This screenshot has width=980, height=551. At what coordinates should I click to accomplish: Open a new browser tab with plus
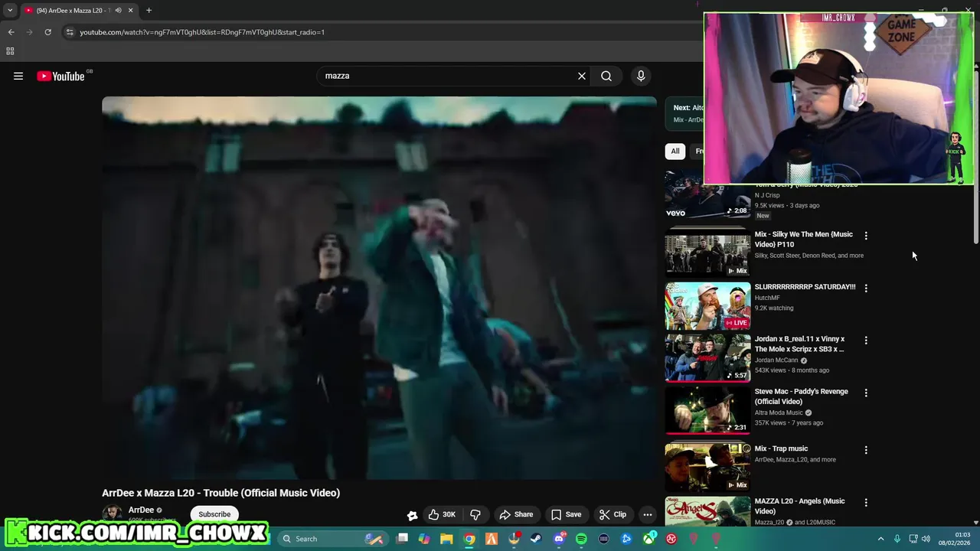149,11
